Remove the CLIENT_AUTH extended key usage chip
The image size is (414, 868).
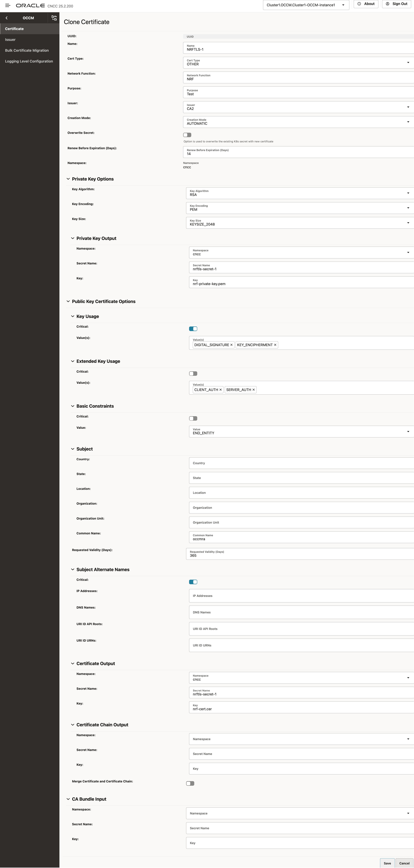coord(221,390)
